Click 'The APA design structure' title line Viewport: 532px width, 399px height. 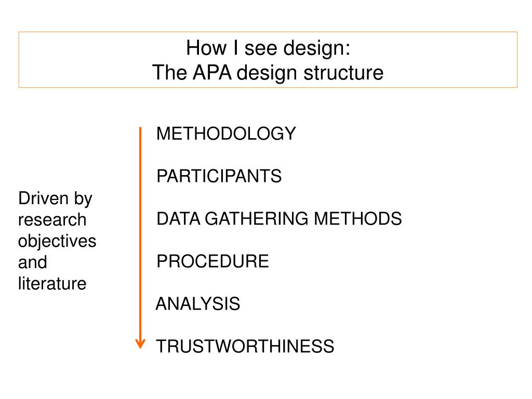(268, 73)
